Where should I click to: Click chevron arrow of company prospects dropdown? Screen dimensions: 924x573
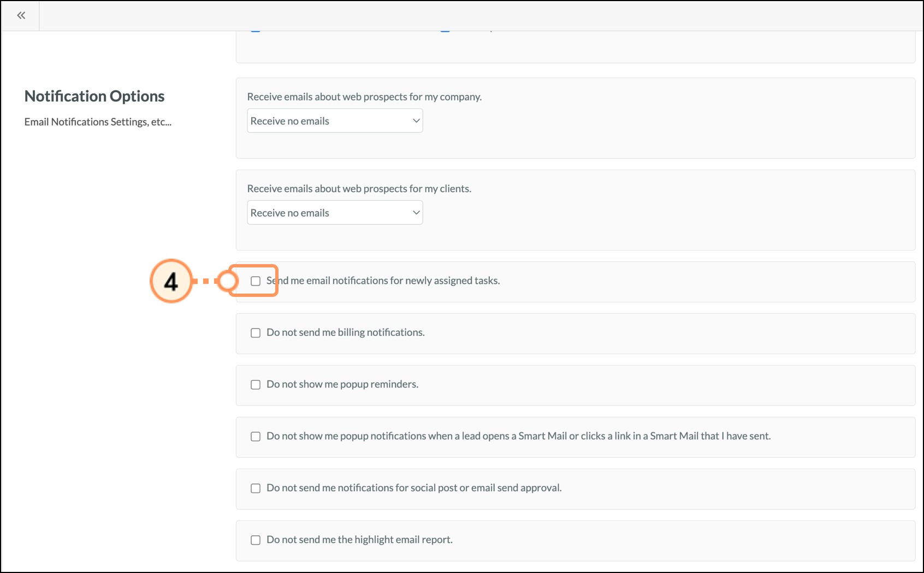[416, 121]
